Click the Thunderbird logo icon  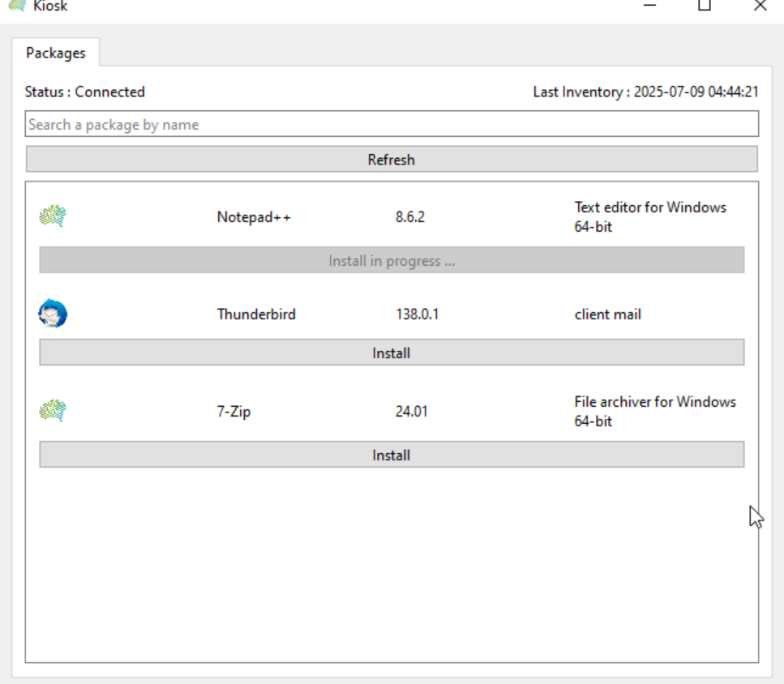(x=53, y=314)
